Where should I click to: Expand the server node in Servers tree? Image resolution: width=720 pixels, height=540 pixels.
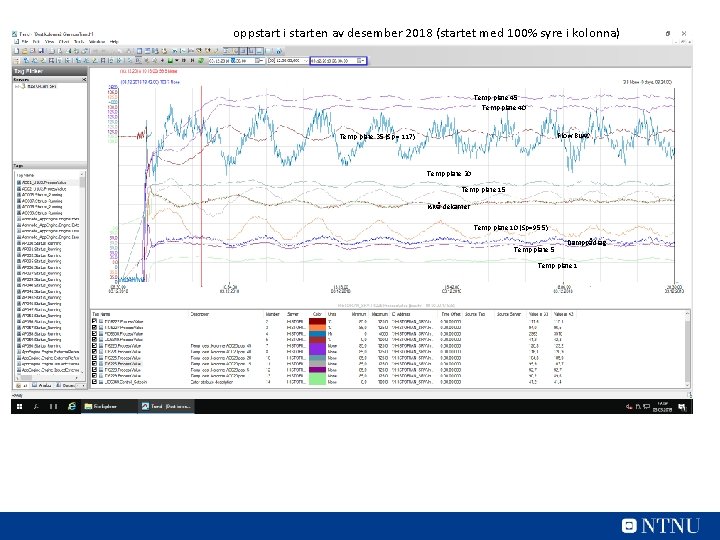[16, 86]
